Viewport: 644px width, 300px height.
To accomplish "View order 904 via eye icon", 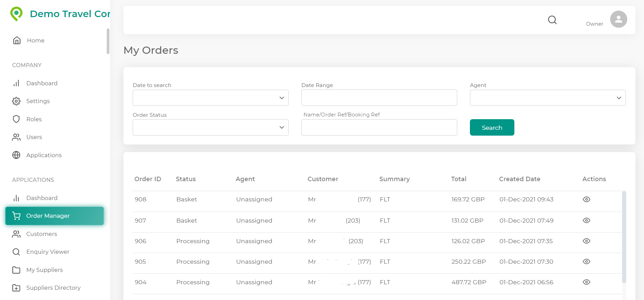I will coord(587,282).
